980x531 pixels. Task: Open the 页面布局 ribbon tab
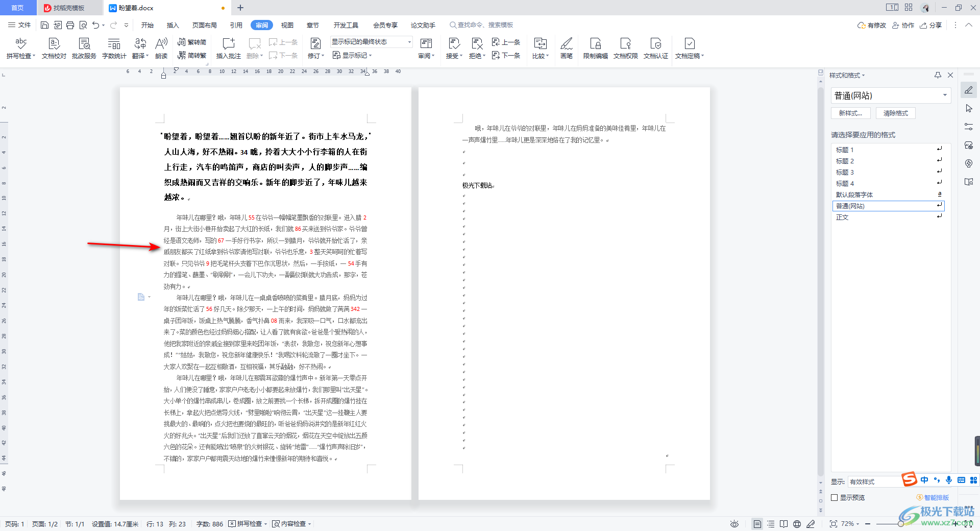(205, 25)
